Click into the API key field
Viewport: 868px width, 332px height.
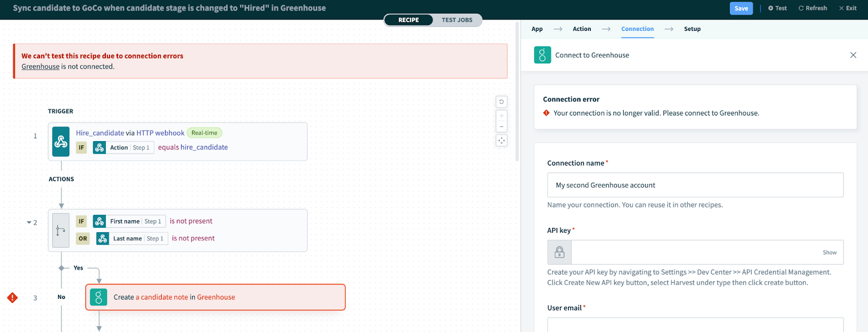pos(694,252)
